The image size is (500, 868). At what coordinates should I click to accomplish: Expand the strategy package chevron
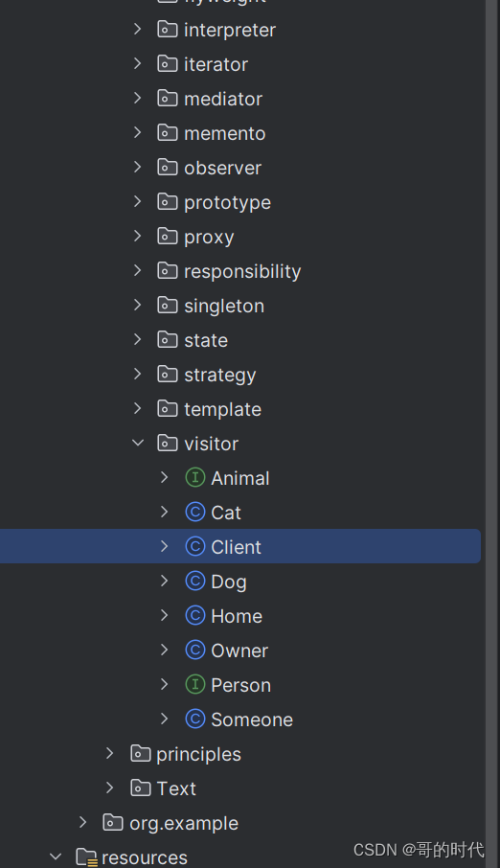[x=138, y=375]
